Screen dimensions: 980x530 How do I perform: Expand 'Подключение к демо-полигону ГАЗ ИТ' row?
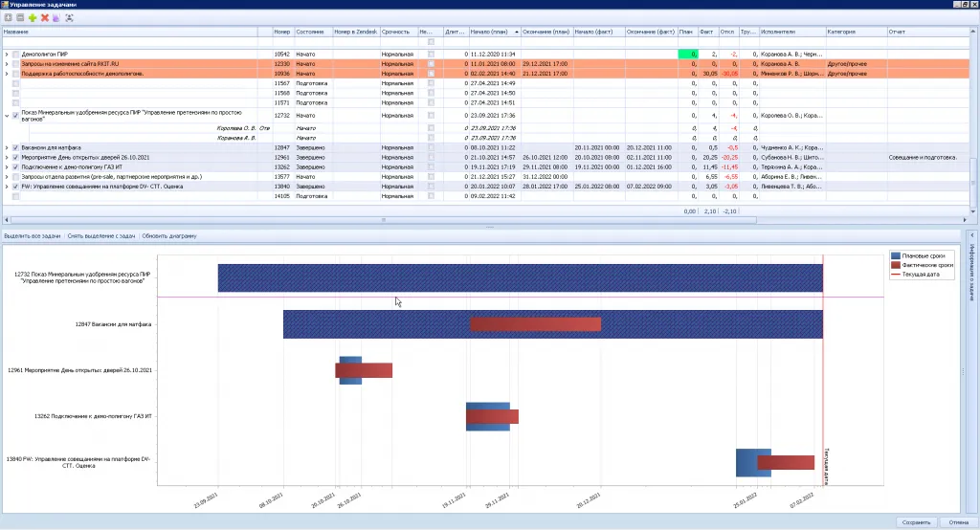point(6,167)
